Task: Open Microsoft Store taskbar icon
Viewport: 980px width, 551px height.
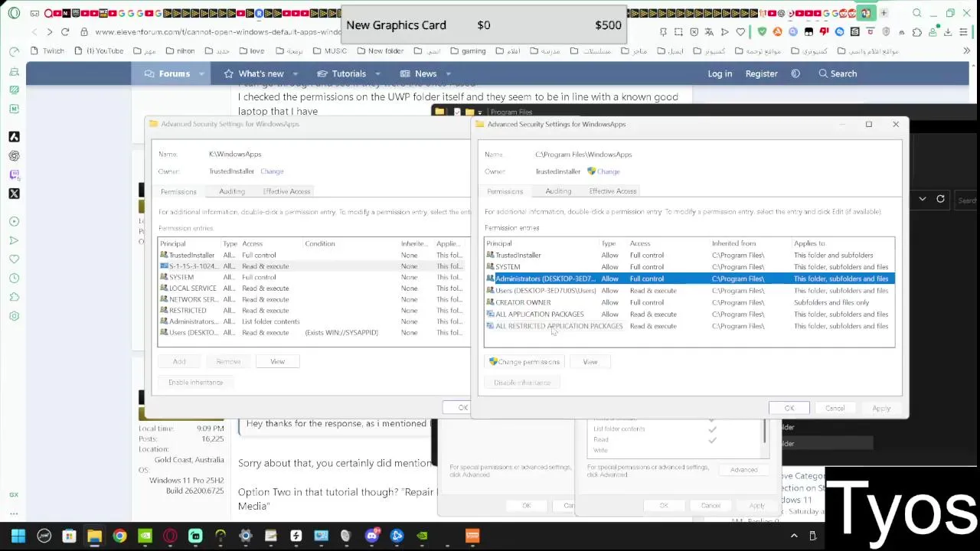Action: (x=69, y=536)
